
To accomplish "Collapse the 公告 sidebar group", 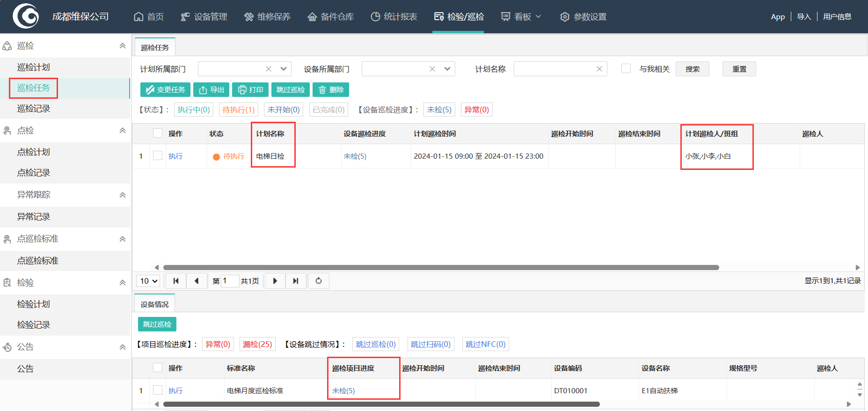I will coord(122,347).
